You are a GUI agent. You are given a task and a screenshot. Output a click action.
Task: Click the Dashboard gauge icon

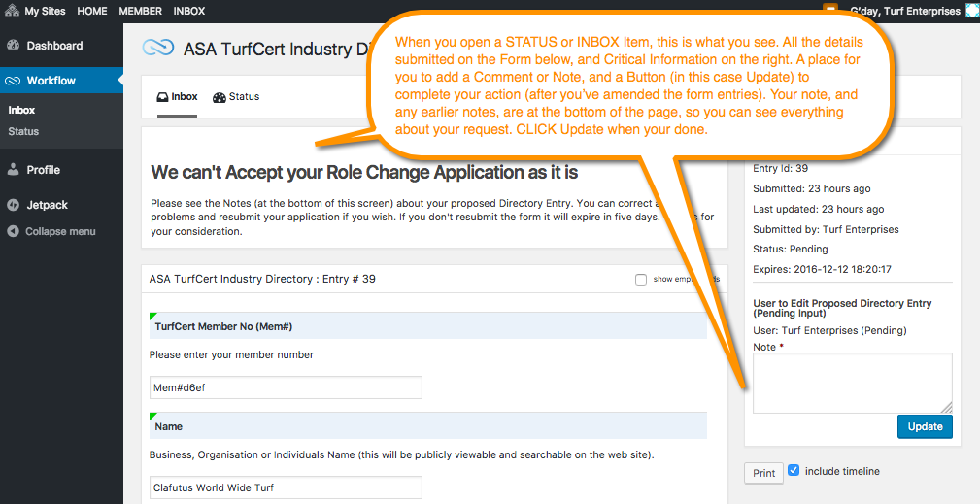[x=14, y=45]
